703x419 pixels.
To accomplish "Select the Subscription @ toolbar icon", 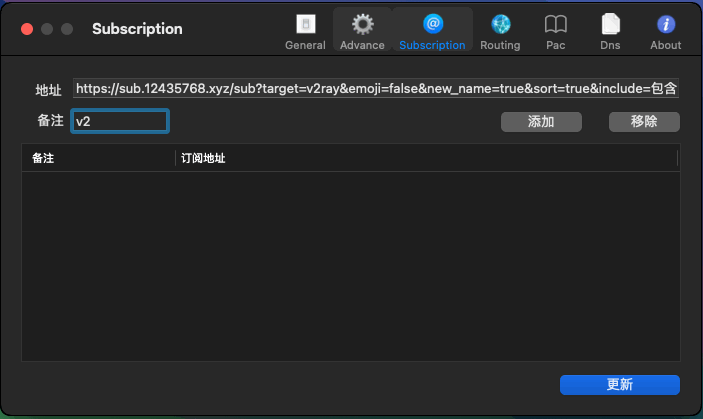I will pyautogui.click(x=432, y=31).
